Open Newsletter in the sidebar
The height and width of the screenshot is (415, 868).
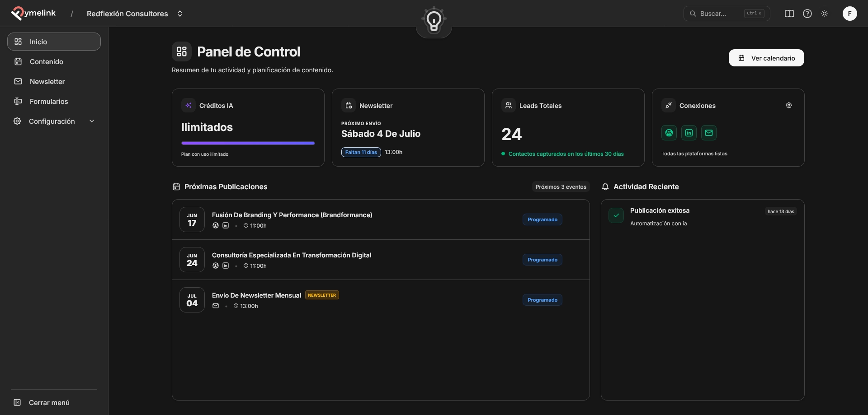54,81
